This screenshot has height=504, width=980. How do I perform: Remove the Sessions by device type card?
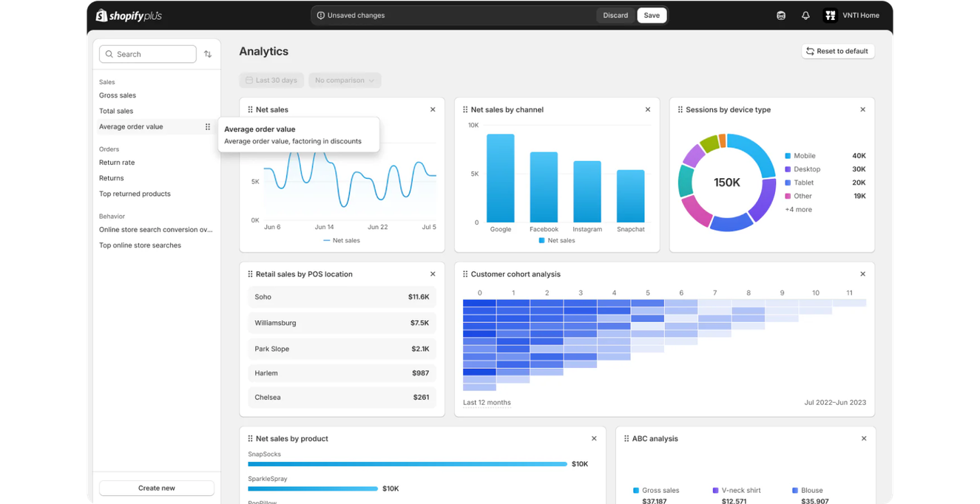point(862,109)
